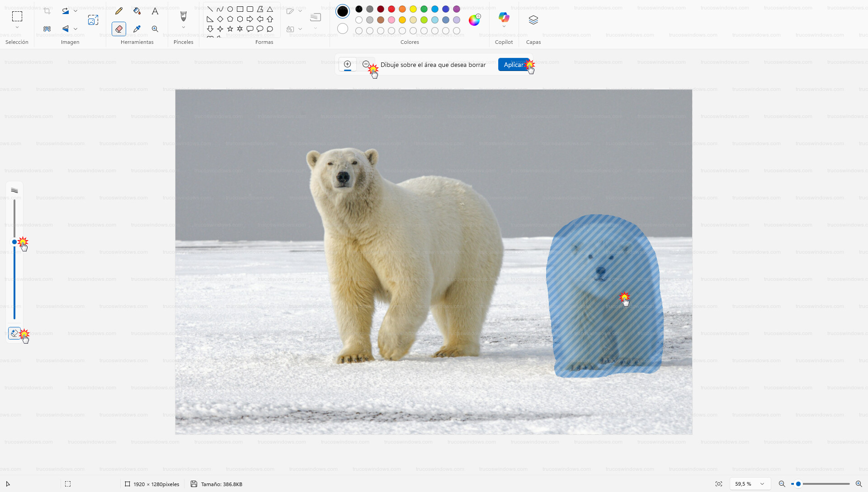Select the Color picker eyedropper tool

point(137,29)
